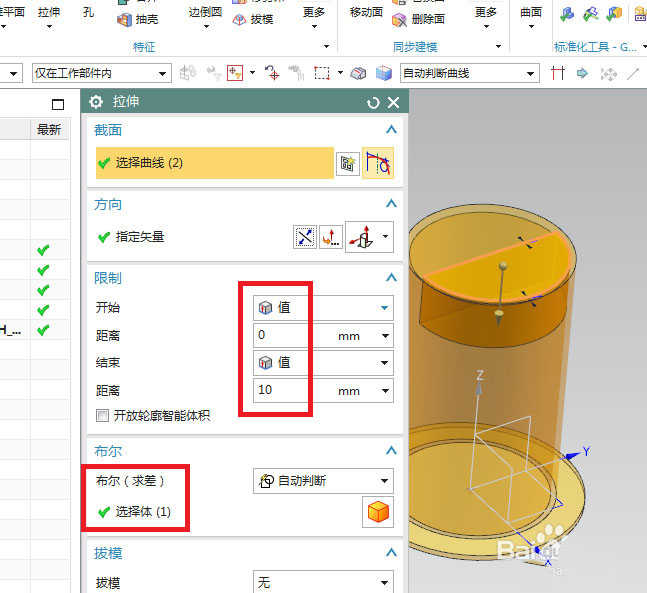The image size is (647, 593).
Task: Open the dropdown arrow beside snap point icon
Action: coord(252,73)
